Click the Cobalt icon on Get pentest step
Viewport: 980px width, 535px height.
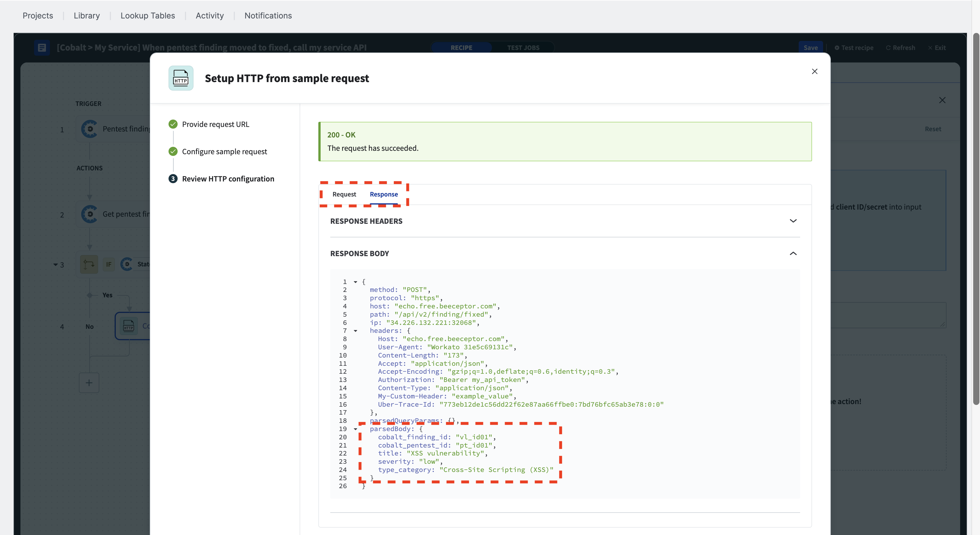(x=89, y=214)
